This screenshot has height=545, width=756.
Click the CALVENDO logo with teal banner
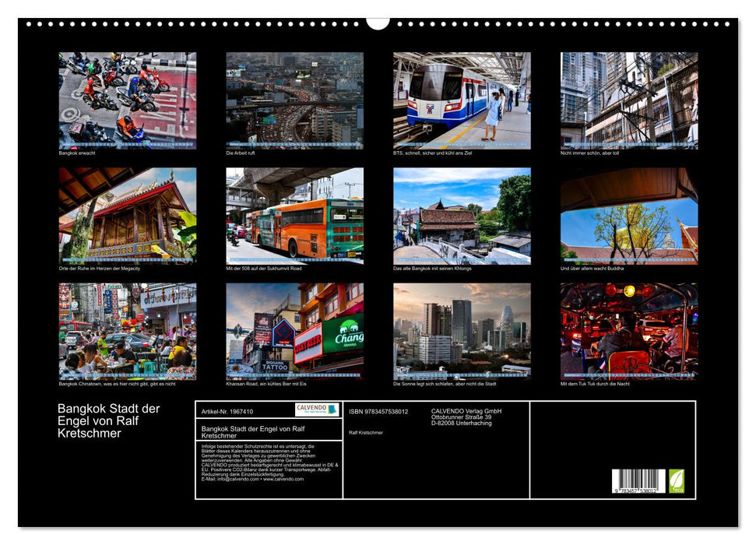pos(317,410)
